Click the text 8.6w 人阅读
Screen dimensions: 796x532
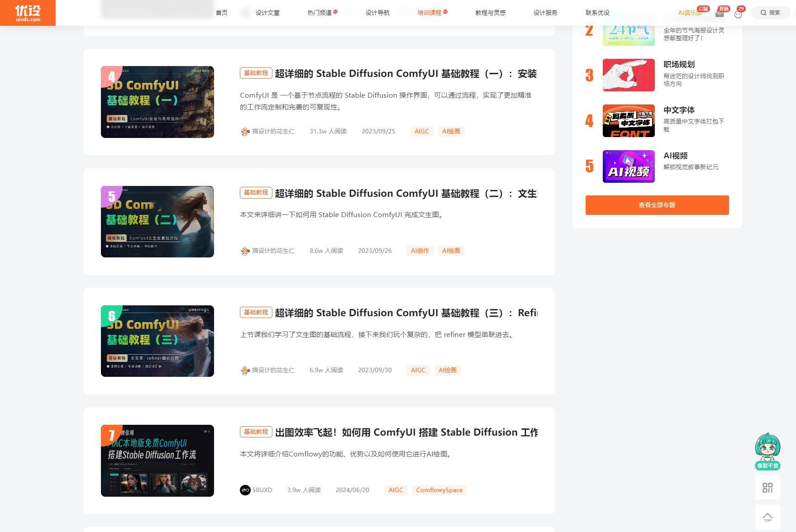tap(326, 251)
